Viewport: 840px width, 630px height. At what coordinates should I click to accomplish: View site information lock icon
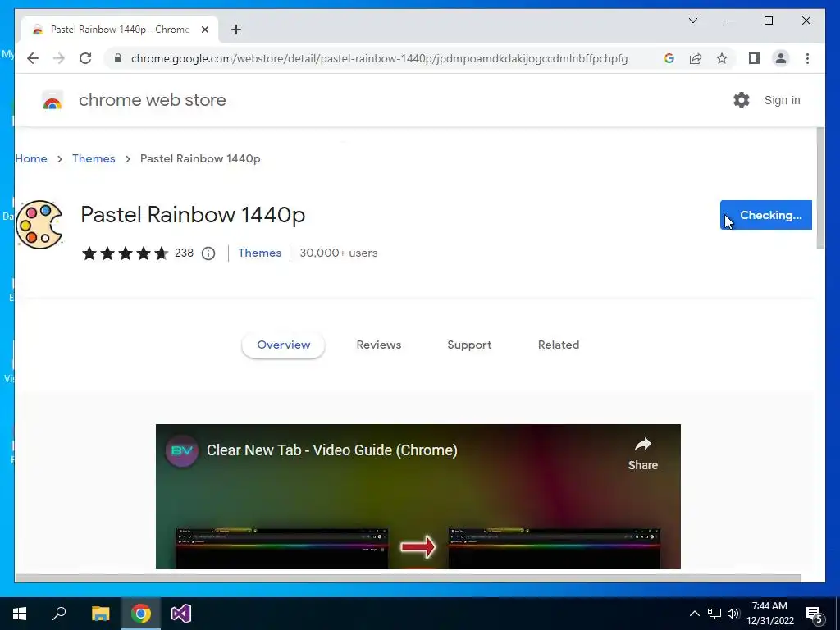118,58
